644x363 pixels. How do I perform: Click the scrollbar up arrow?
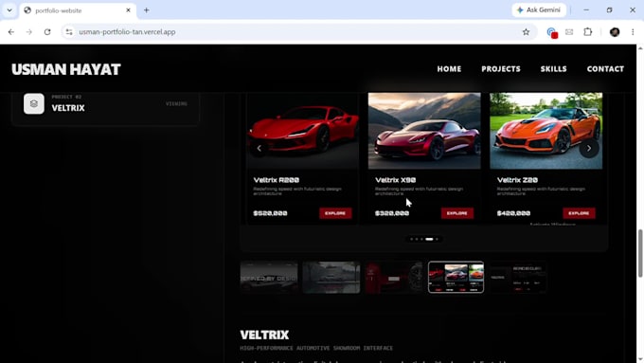[x=640, y=48]
